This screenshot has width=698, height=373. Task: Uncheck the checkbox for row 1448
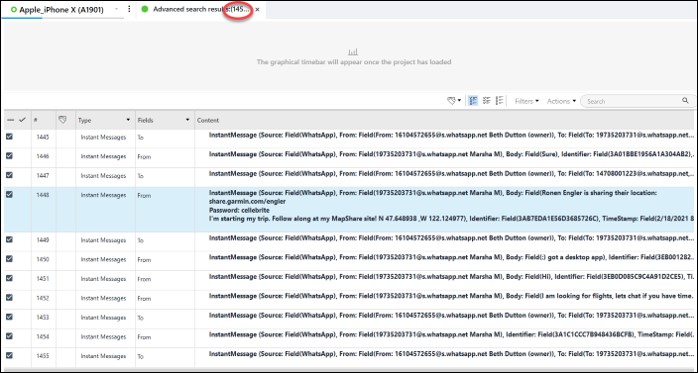tap(9, 195)
